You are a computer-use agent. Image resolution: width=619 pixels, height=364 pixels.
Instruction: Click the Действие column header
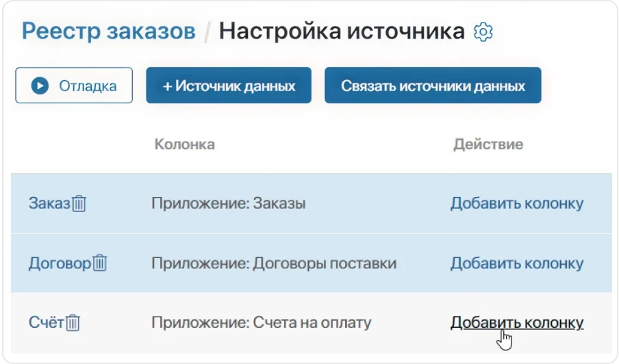[x=488, y=144]
